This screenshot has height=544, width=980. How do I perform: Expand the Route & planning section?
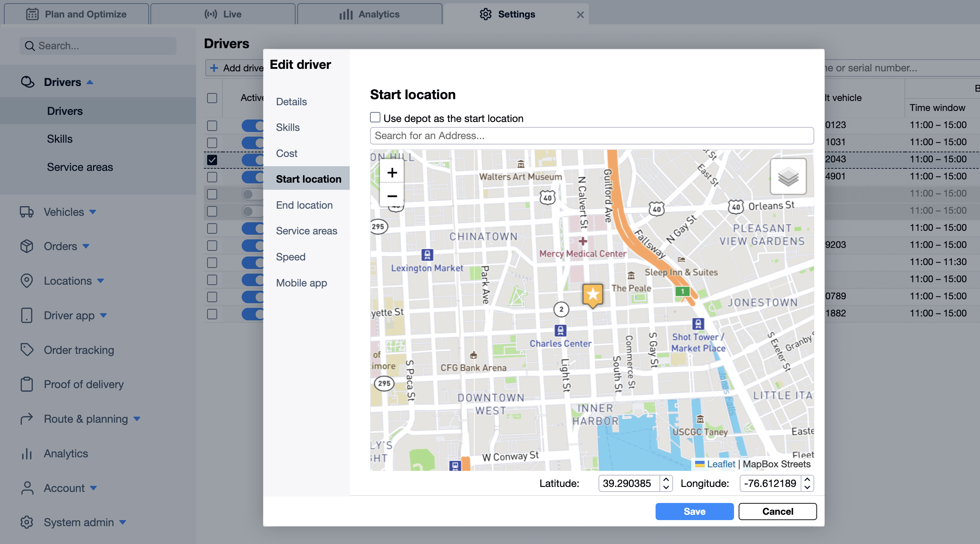(86, 419)
